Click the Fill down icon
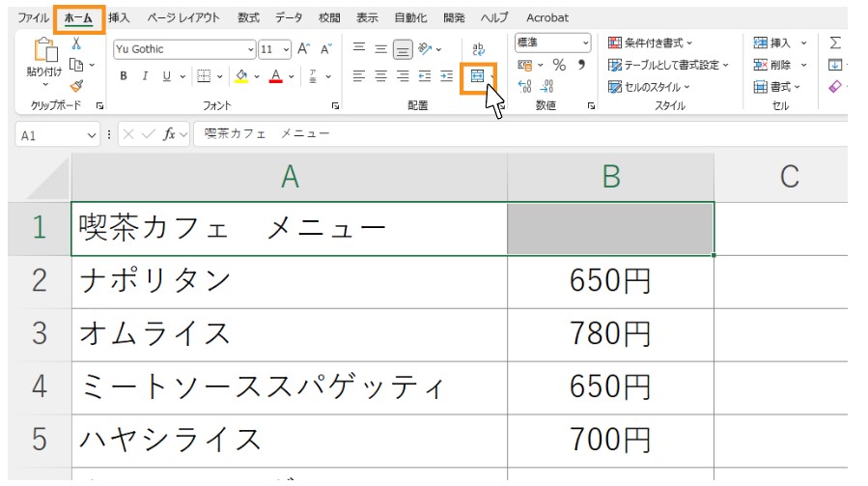The image size is (868, 486). (835, 65)
